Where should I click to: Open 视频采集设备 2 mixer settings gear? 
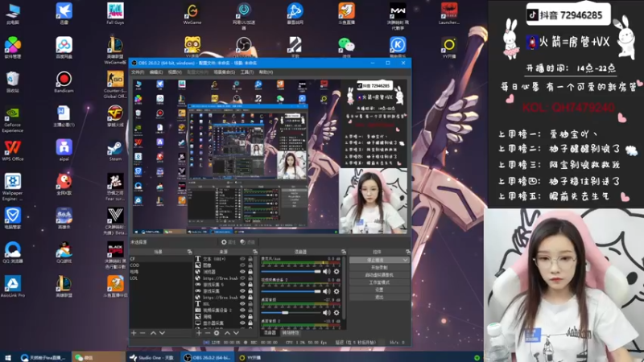(336, 291)
